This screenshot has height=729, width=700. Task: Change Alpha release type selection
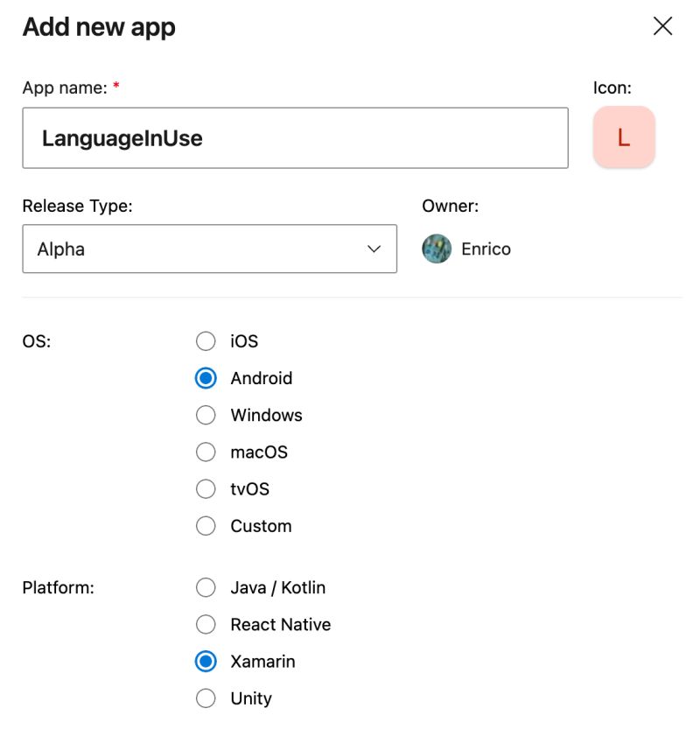coord(208,249)
